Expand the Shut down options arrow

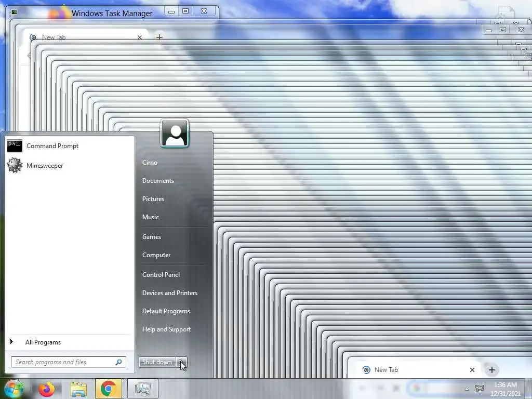click(x=181, y=362)
